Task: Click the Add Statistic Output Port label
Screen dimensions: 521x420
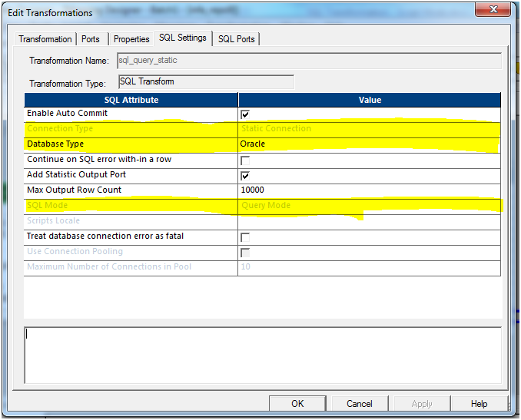Action: [x=76, y=174]
